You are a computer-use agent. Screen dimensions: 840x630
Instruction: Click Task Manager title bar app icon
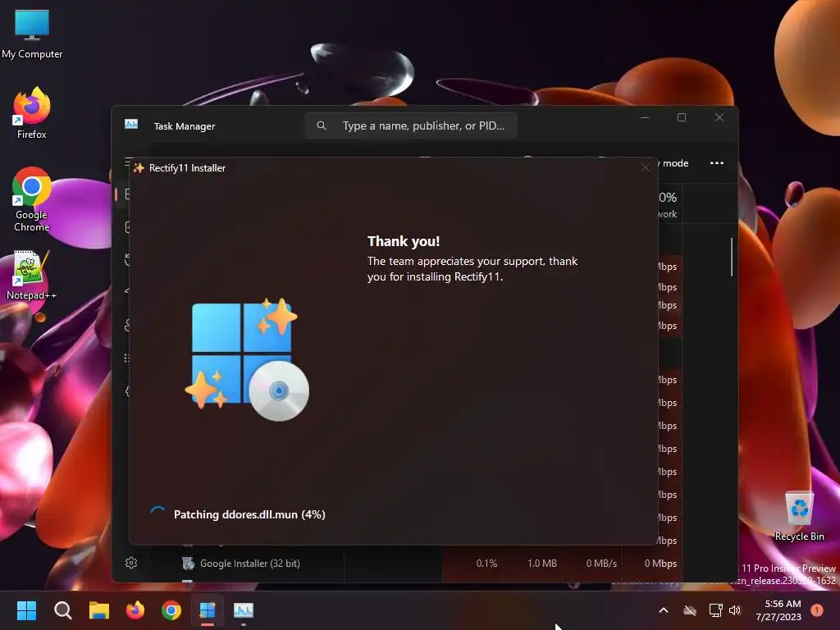coord(131,125)
